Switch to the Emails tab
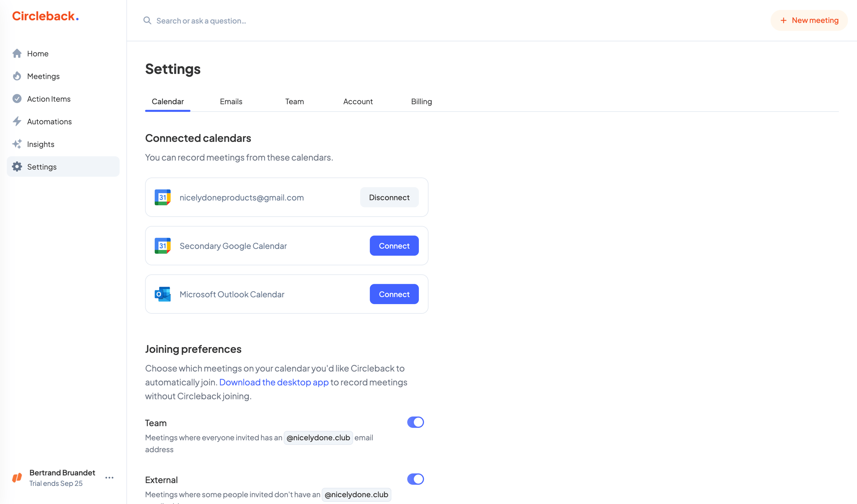 point(231,101)
